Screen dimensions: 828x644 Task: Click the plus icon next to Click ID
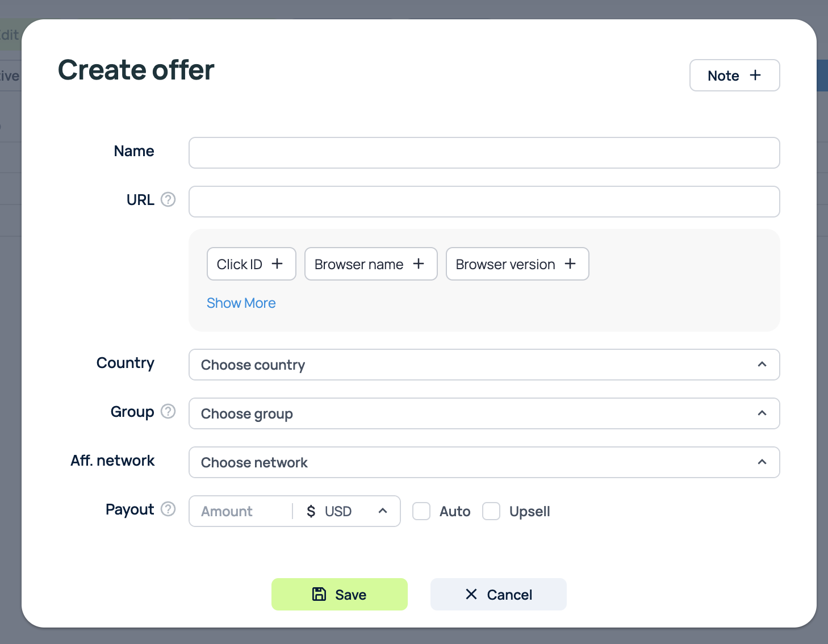[277, 264]
